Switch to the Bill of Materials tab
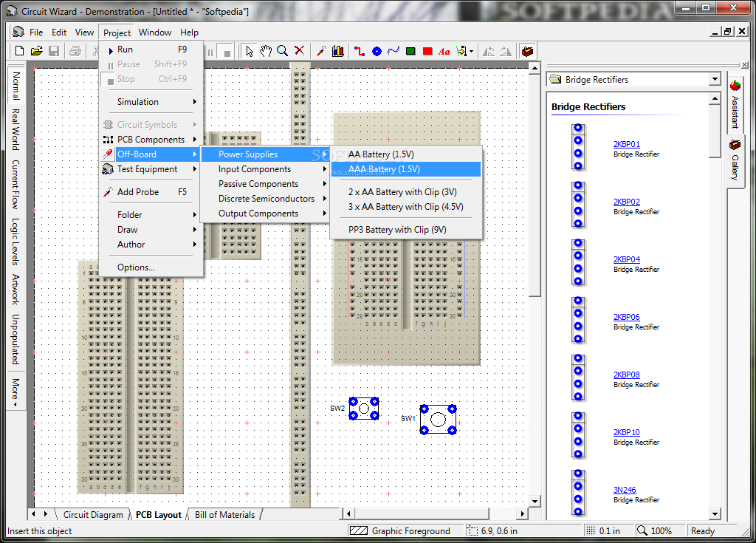 (x=224, y=514)
